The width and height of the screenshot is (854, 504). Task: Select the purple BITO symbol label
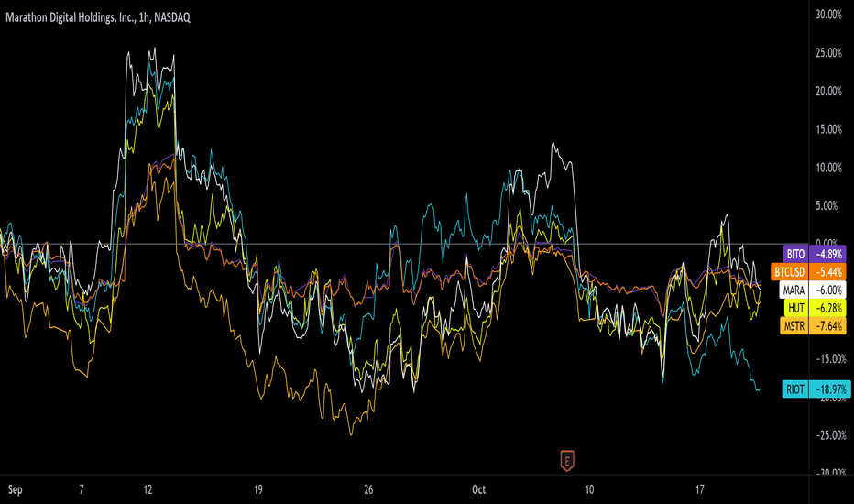(x=795, y=254)
